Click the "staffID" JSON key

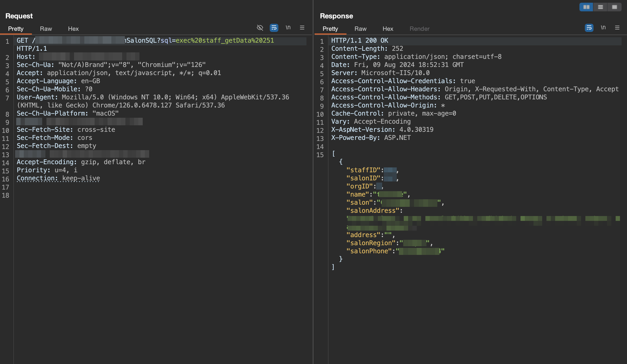coord(363,170)
